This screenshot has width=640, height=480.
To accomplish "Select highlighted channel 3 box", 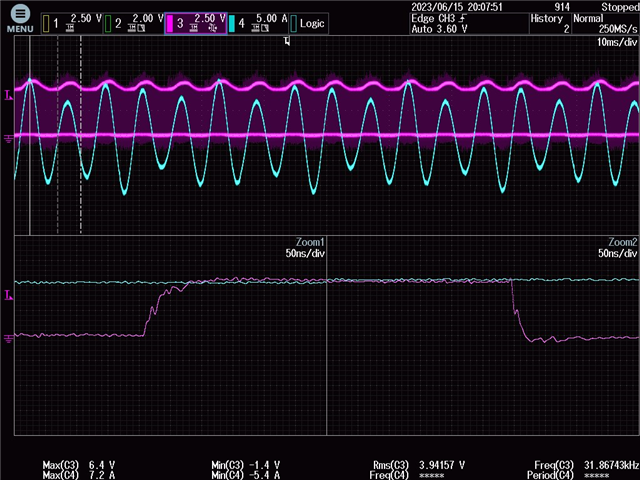I will point(195,22).
